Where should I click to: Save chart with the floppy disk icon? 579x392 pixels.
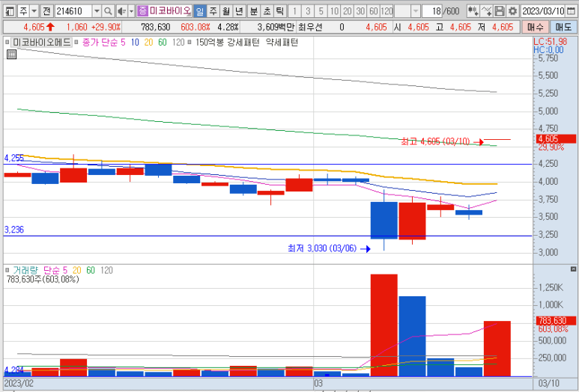tap(500, 11)
